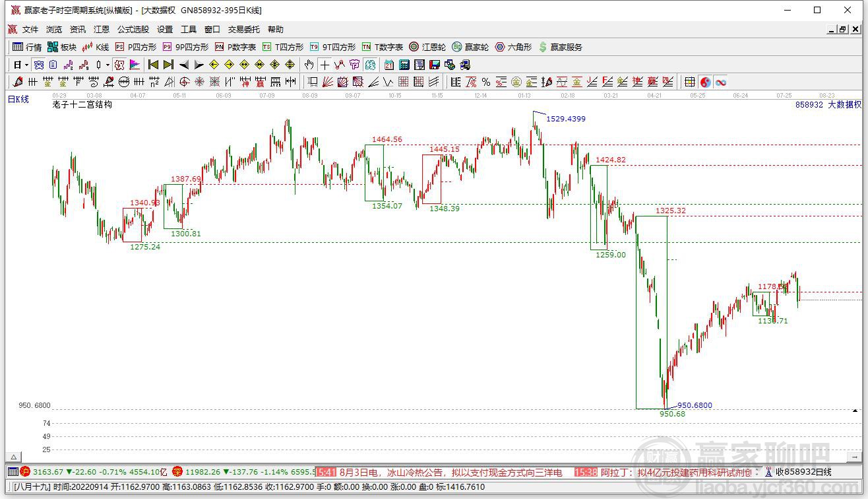868x499 pixels.
Task: Open the P四方形 square chart tool
Action: (x=136, y=47)
